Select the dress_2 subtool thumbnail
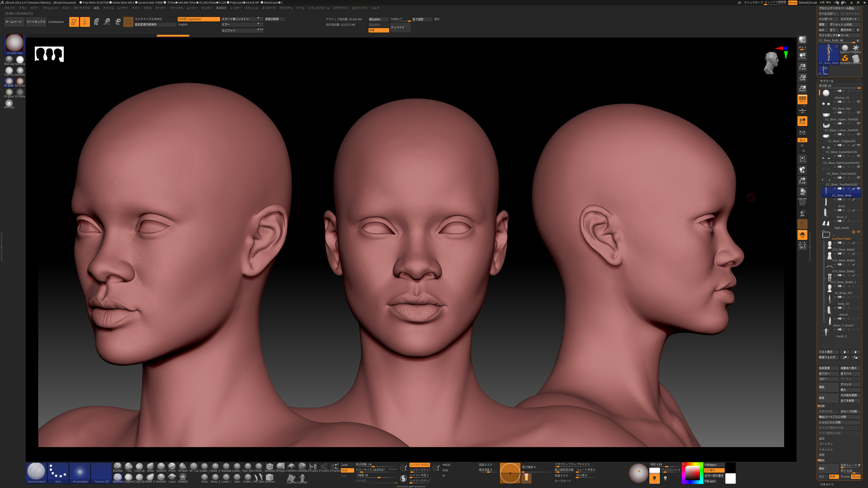The width and height of the screenshot is (868, 488). 826,213
